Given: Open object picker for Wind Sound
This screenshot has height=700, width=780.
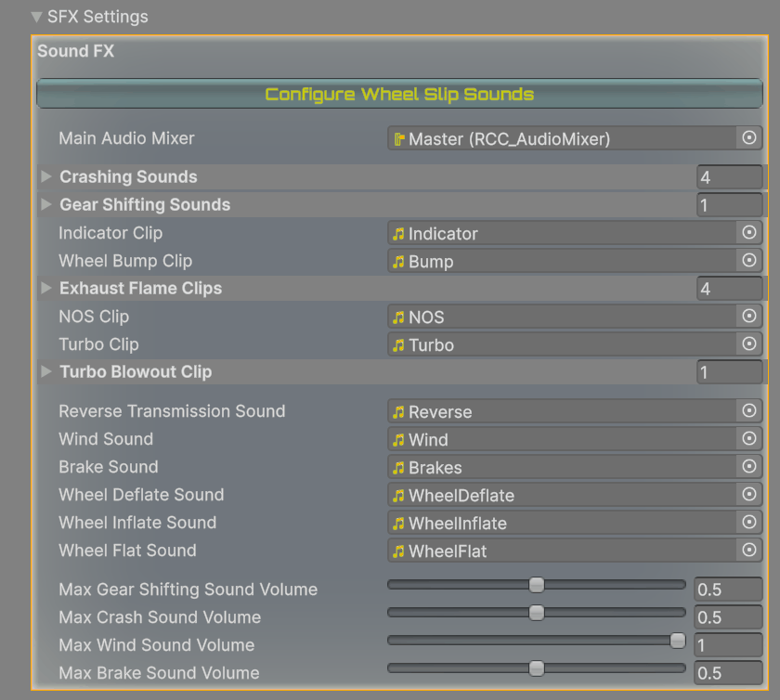Looking at the screenshot, I should (749, 438).
